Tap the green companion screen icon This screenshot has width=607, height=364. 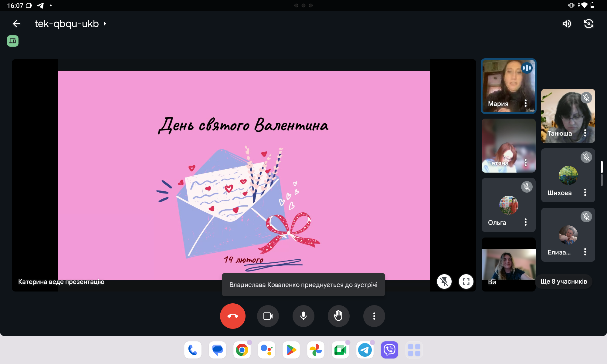click(13, 41)
